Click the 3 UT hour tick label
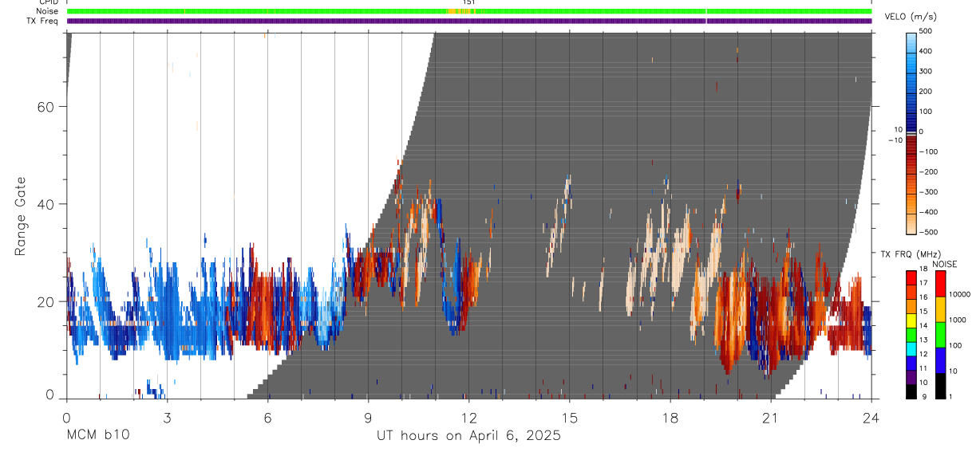This screenshot has width=980, height=452. pyautogui.click(x=167, y=416)
